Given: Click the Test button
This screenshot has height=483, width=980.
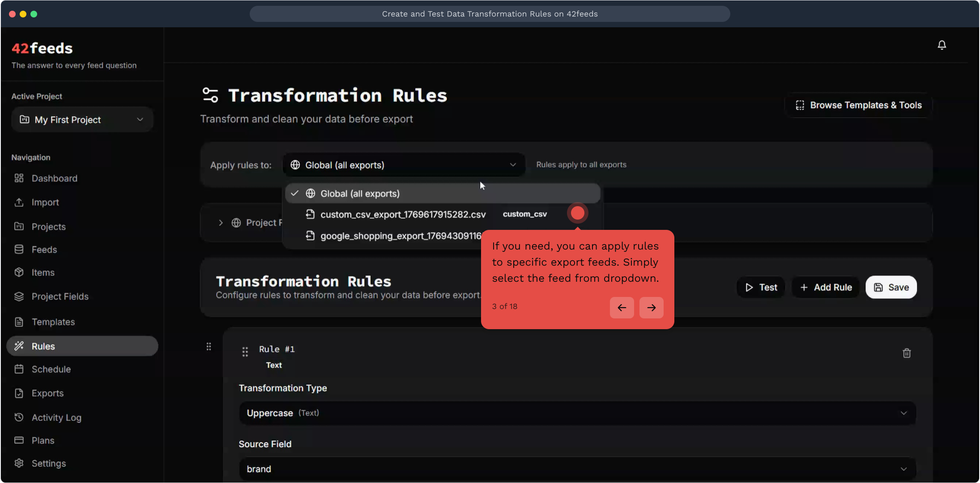Looking at the screenshot, I should 761,288.
